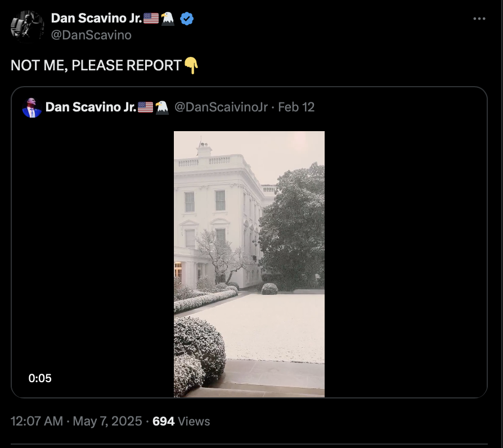Click the pointing-down hand emoji
Screen dimensions: 503x448
pos(191,65)
